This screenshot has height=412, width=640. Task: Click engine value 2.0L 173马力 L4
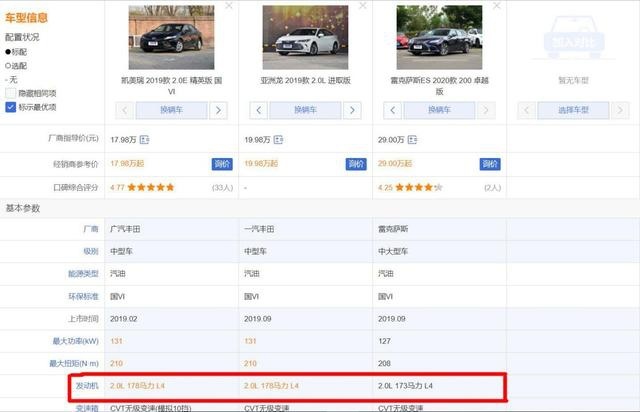405,385
